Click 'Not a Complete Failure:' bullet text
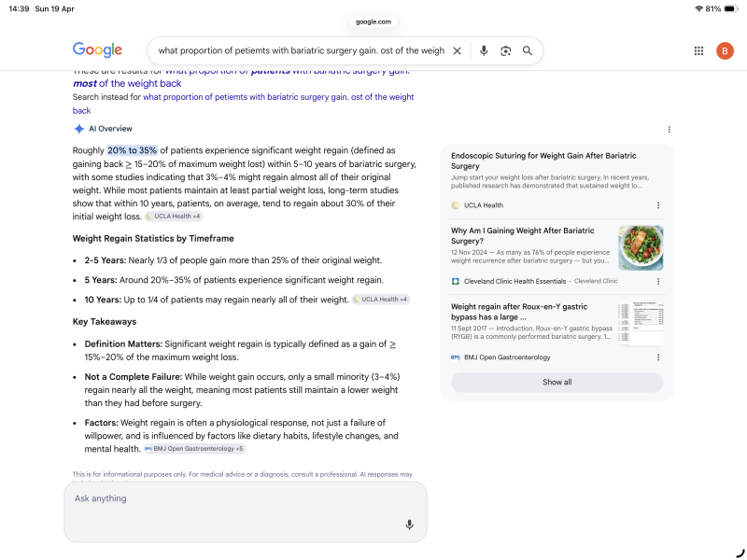Screen dimensions: 747x560 pos(242,390)
